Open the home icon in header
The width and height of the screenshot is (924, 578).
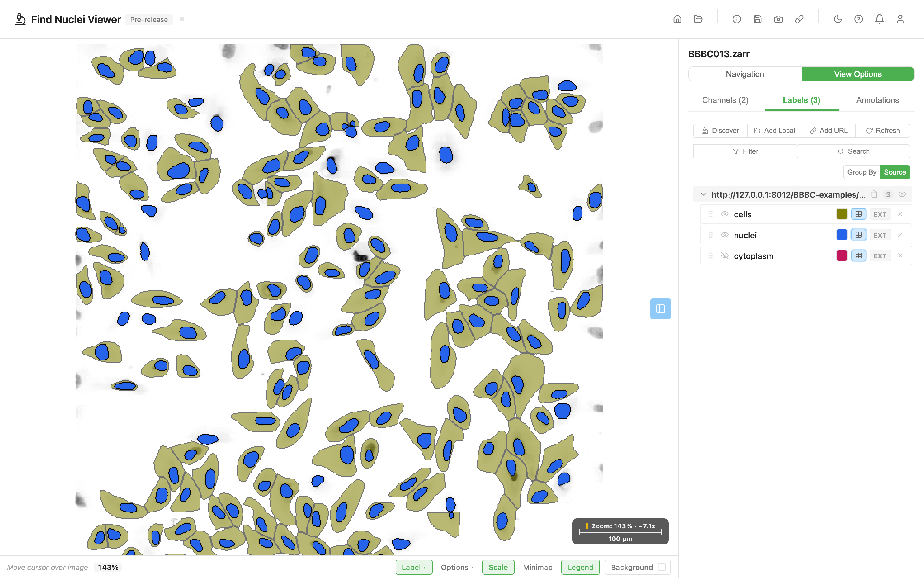(677, 19)
